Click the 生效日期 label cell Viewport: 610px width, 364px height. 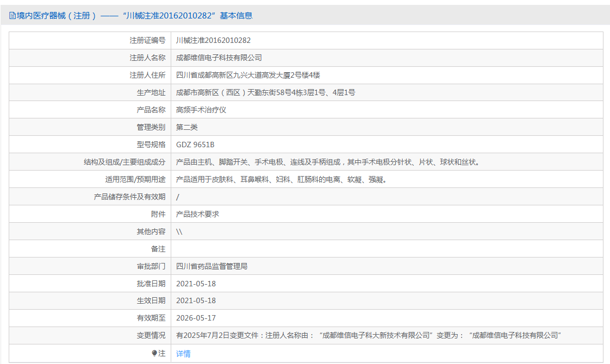[x=90, y=301]
